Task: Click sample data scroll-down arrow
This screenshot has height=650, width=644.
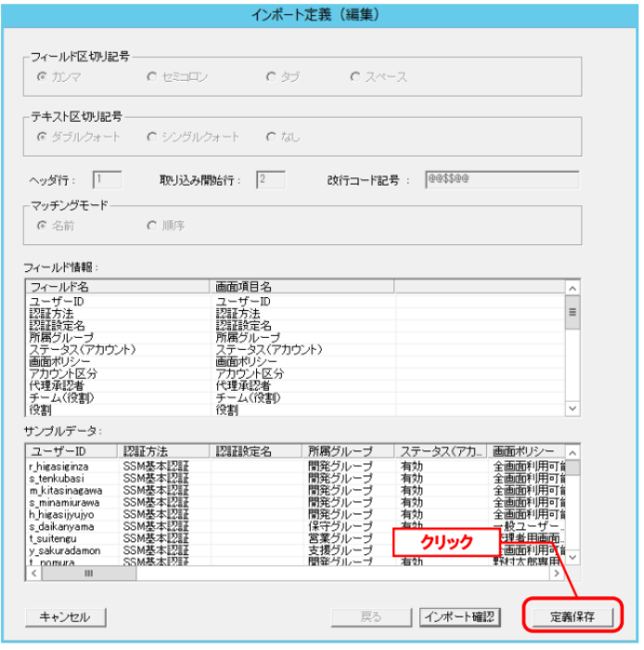Action: click(573, 557)
